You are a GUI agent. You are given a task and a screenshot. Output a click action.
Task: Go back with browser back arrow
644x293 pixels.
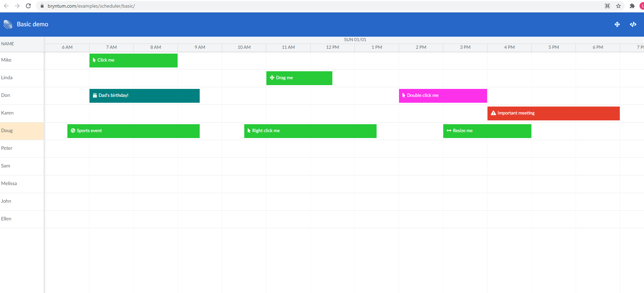[6, 6]
